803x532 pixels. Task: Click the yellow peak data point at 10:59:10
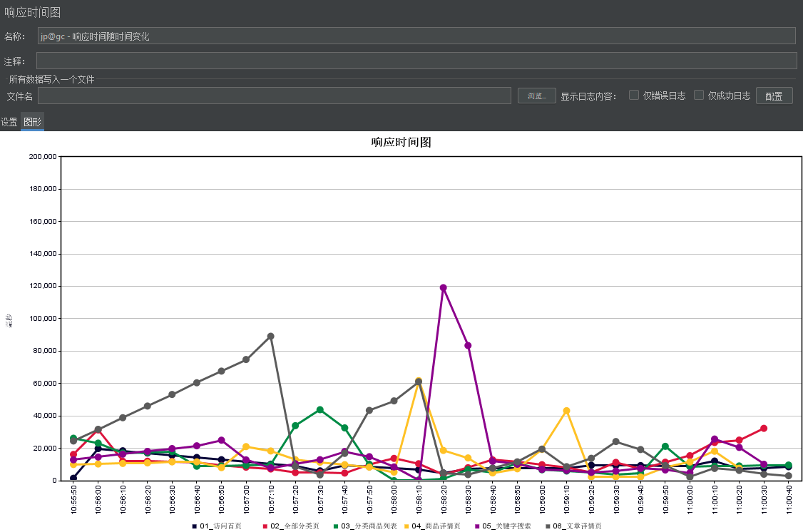[566, 411]
